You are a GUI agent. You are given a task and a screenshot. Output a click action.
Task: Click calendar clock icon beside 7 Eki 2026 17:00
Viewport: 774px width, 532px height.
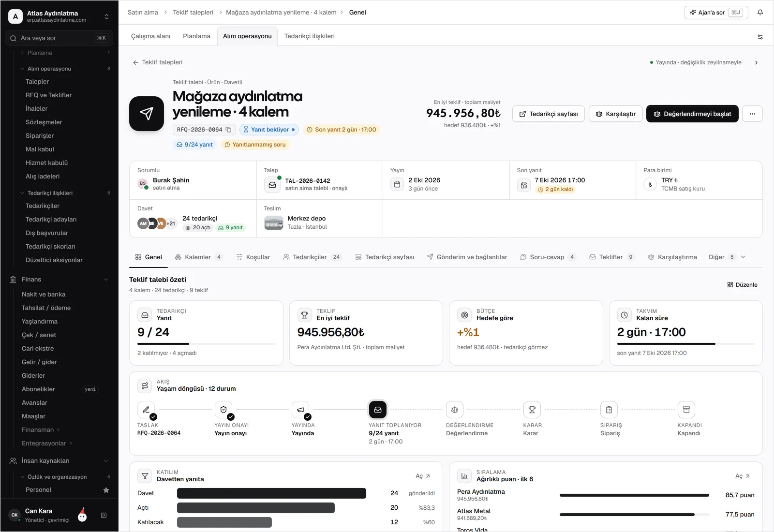click(524, 185)
